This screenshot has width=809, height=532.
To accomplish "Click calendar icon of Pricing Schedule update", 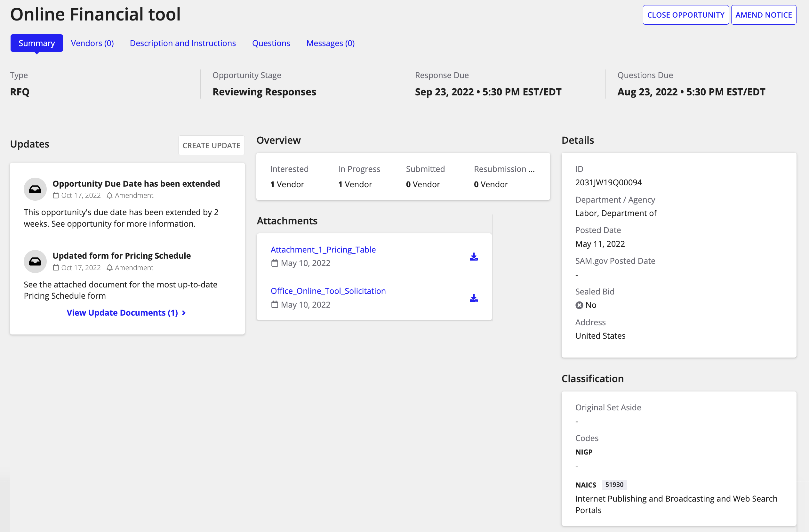I will (56, 268).
